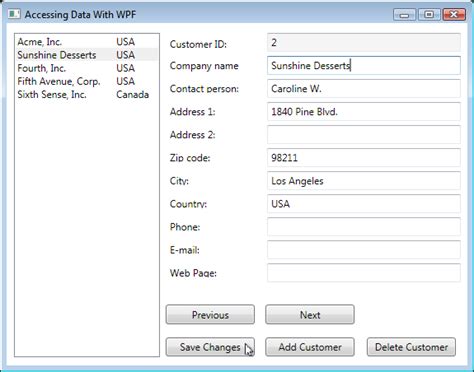Screen dimensions: 474x372
Task: Click the empty Phone field
Action: [x=364, y=227]
